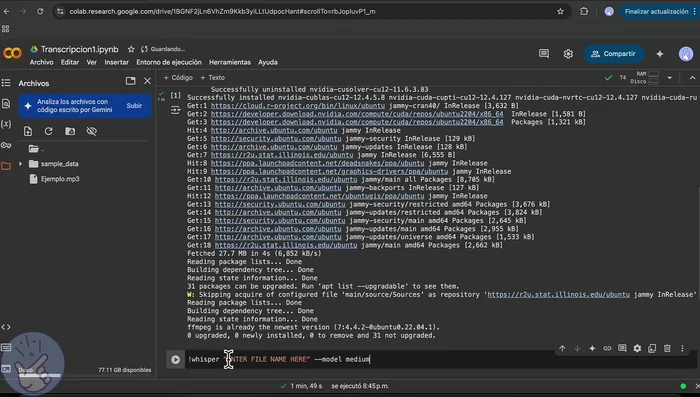Select Ejemplo.mp3 file

pos(60,179)
